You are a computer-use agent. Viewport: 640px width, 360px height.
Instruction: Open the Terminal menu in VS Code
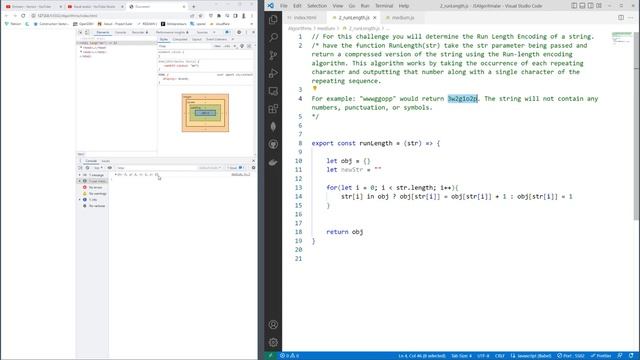tap(384, 6)
